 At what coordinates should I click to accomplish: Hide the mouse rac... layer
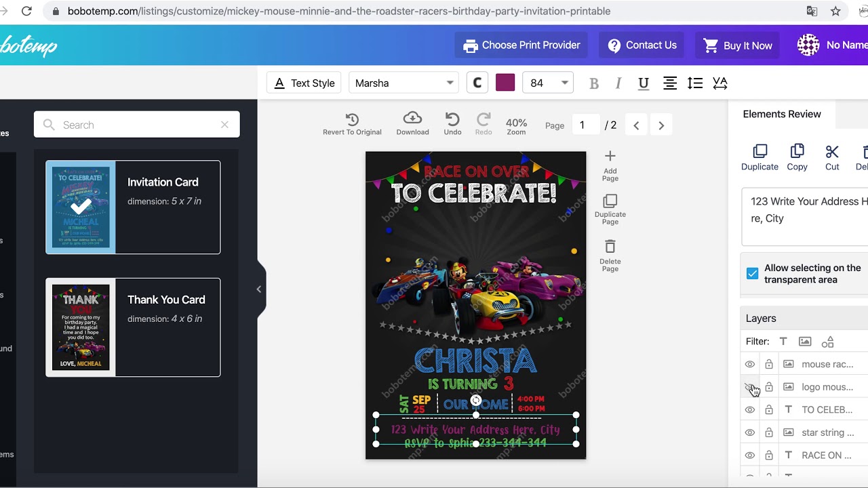pyautogui.click(x=750, y=364)
